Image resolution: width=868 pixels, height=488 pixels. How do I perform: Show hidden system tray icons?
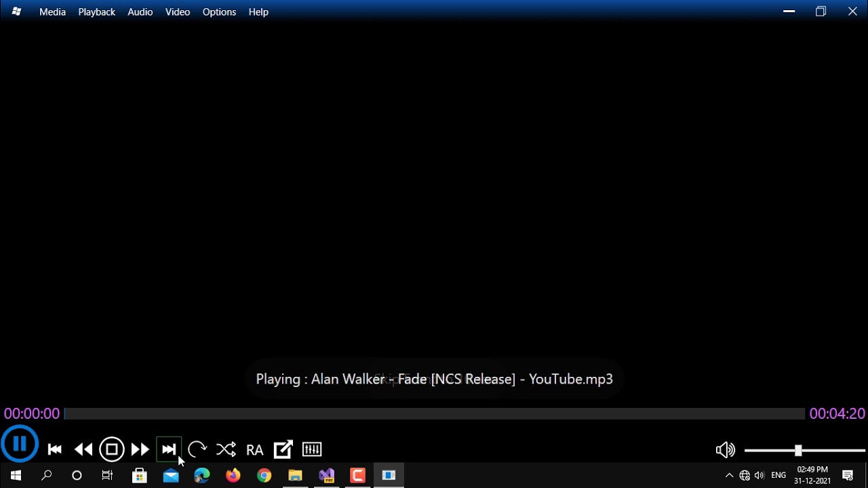(730, 476)
